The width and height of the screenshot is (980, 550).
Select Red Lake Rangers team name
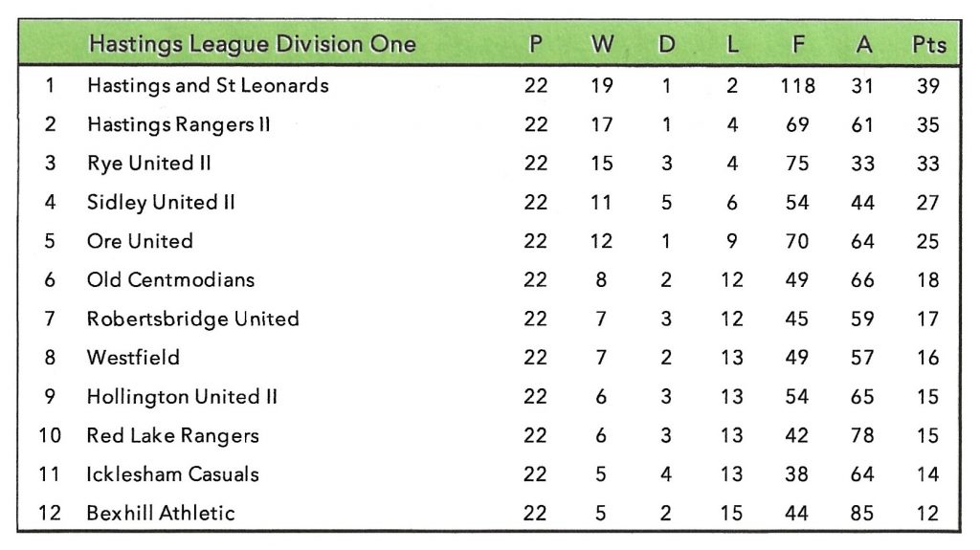(x=172, y=435)
